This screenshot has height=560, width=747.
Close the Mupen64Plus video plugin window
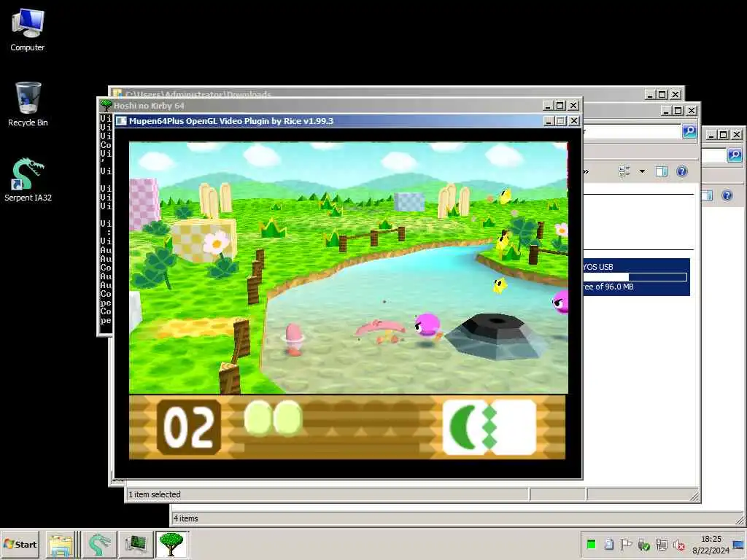(x=574, y=121)
